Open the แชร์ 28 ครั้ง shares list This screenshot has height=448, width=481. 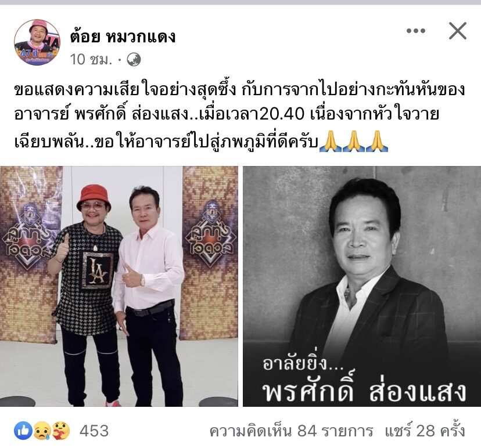click(425, 431)
